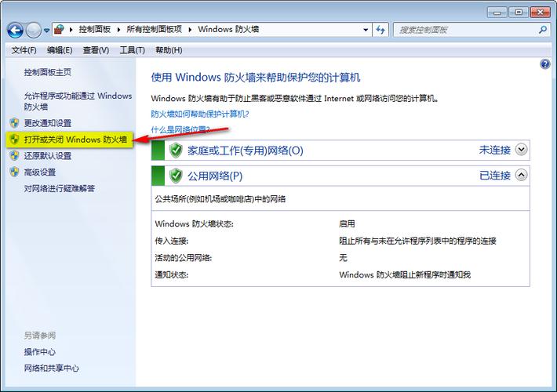Click green shield icon of 公用网络
Viewport: 557px width, 392px height.
tap(176, 176)
